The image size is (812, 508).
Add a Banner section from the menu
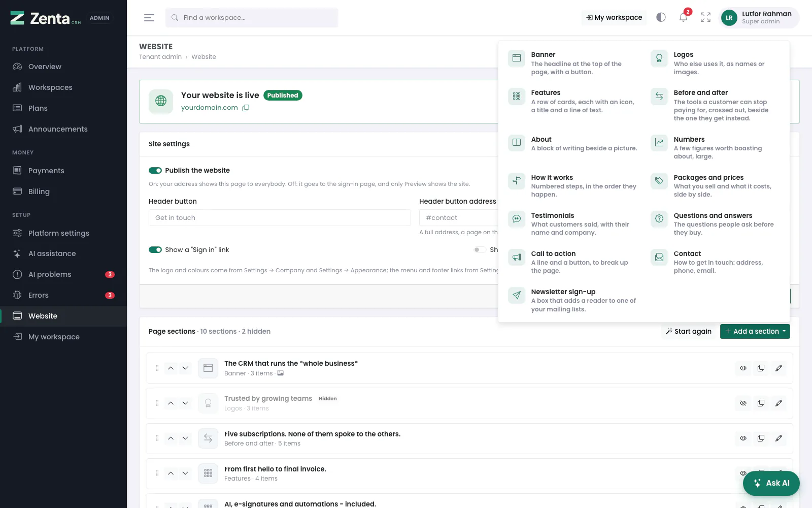coord(573,63)
